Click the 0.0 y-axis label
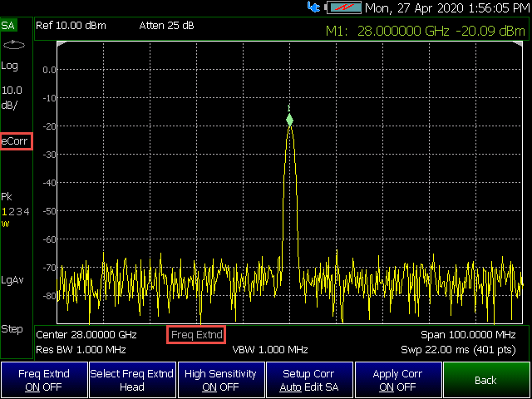Screen dimensions: 532x399 tap(49, 70)
